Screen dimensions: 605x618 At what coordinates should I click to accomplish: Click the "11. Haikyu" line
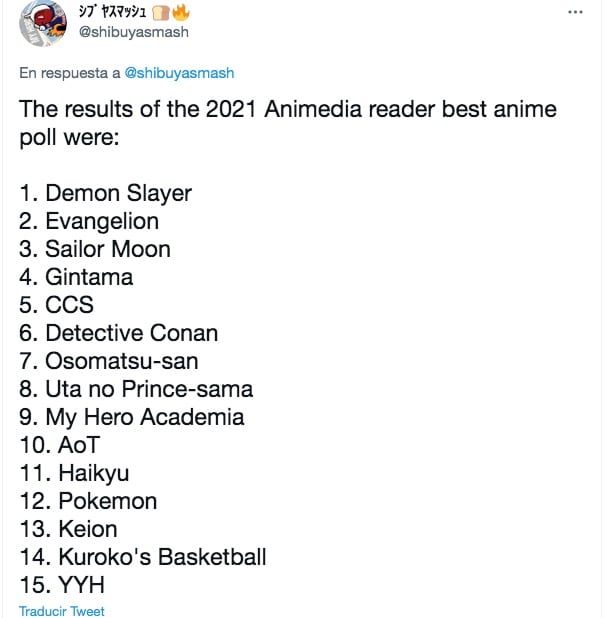pos(74,473)
